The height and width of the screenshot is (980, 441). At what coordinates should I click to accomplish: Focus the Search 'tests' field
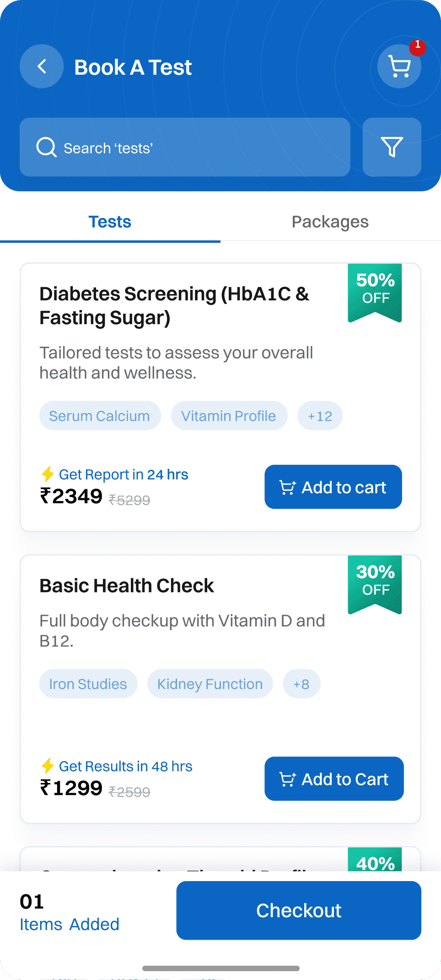(x=192, y=147)
